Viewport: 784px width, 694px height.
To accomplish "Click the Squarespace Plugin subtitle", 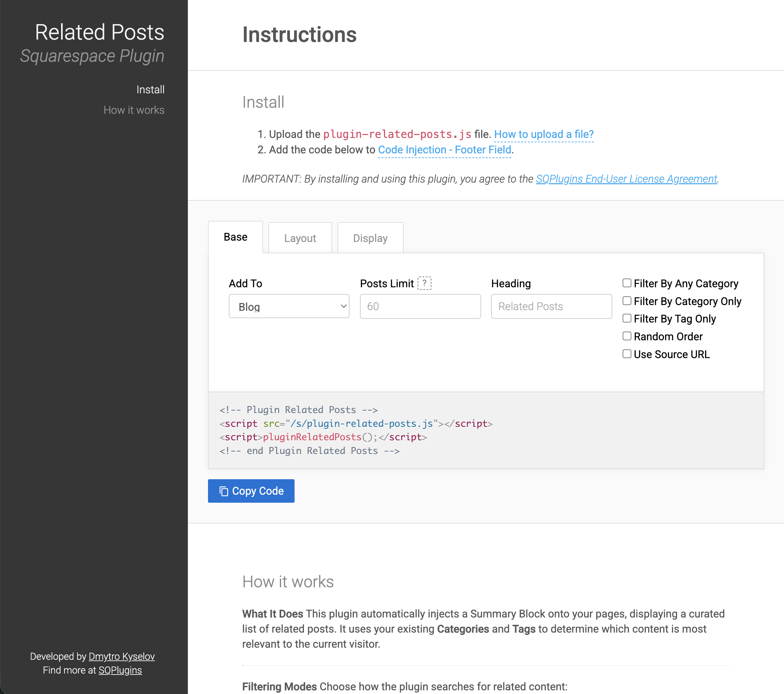I will pyautogui.click(x=92, y=56).
